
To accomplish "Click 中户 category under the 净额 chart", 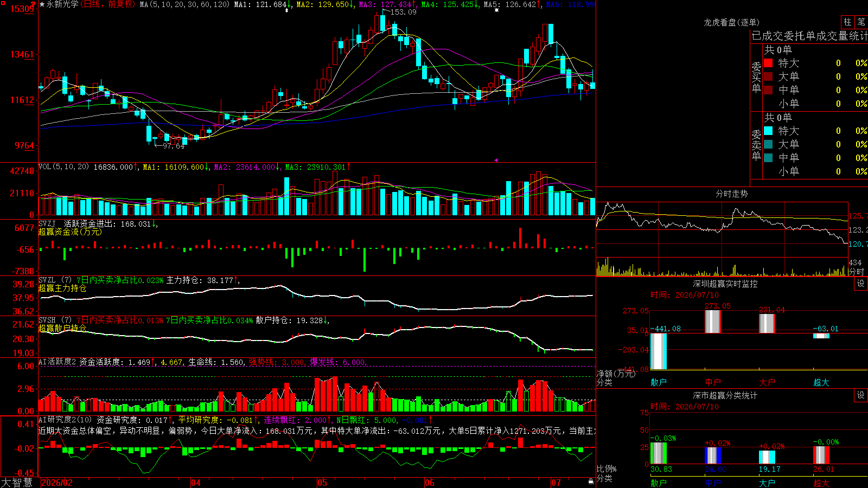I will coord(713,382).
